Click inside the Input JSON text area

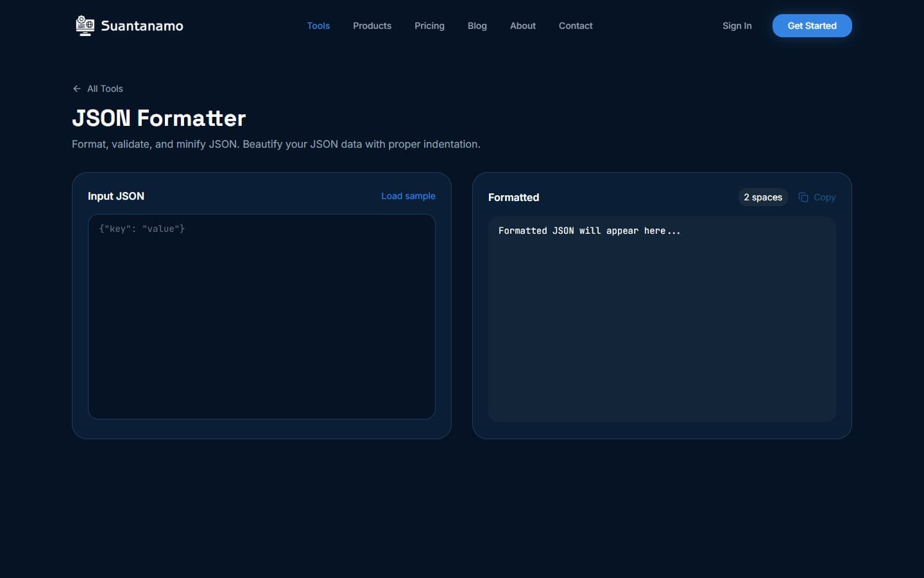pyautogui.click(x=261, y=317)
